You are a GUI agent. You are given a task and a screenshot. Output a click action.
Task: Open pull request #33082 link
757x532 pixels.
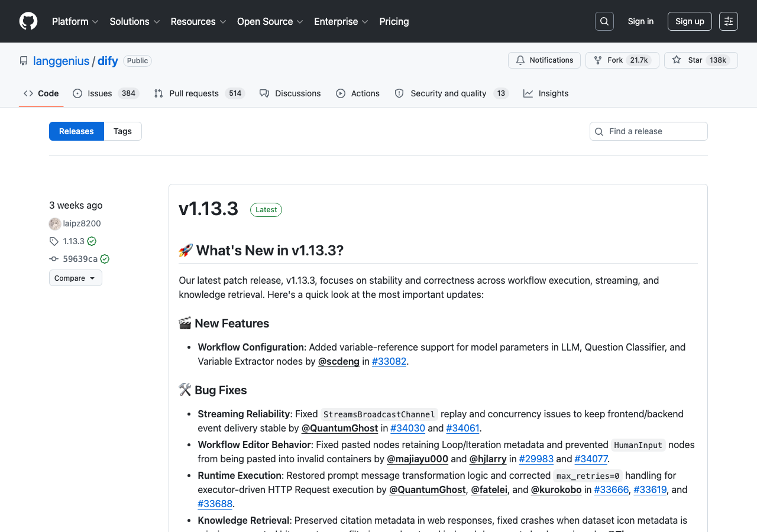pos(389,361)
